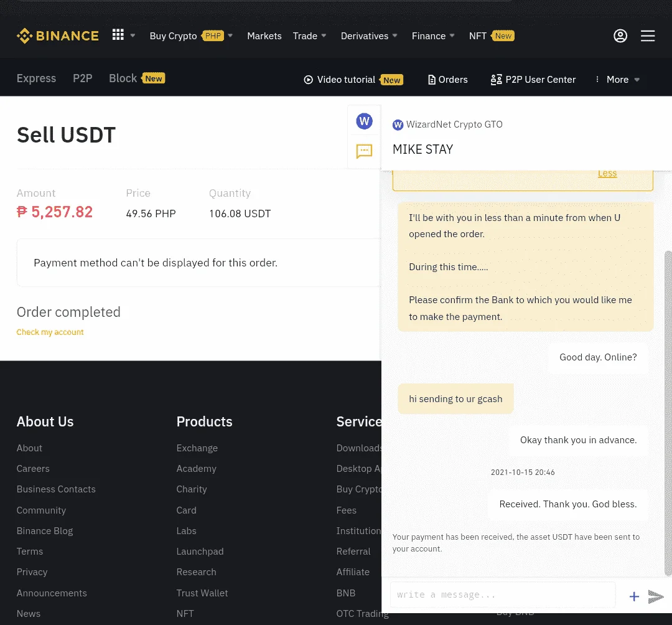The height and width of the screenshot is (625, 672).
Task: Expand the Derivatives menu
Action: point(369,36)
